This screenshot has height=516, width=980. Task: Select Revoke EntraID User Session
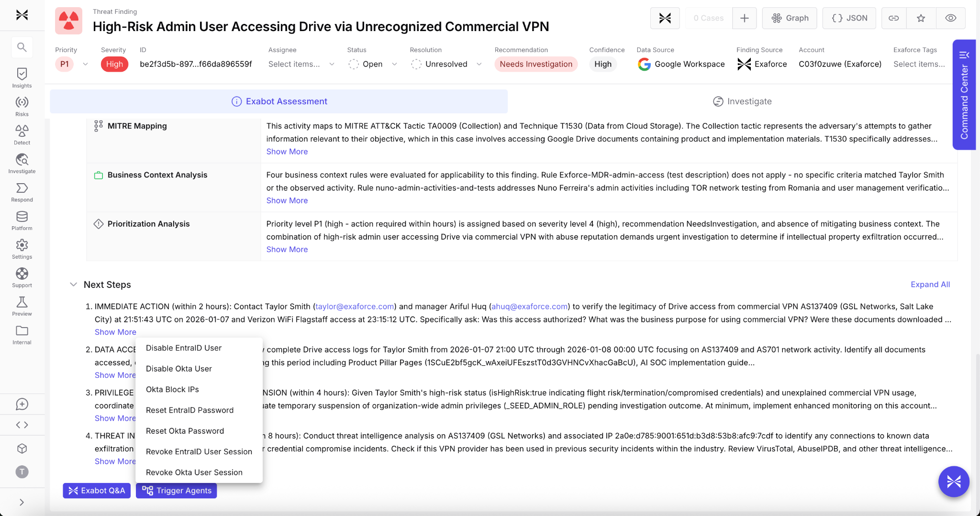coord(199,451)
